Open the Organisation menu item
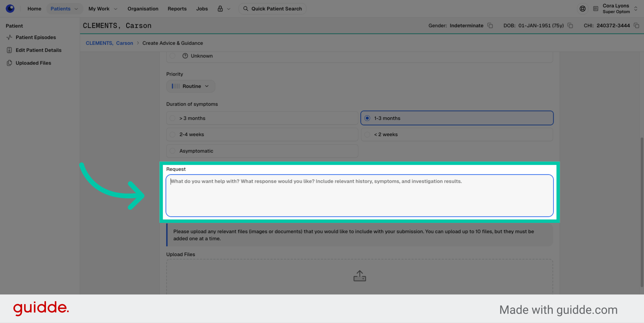The width and height of the screenshot is (644, 323). point(143,9)
